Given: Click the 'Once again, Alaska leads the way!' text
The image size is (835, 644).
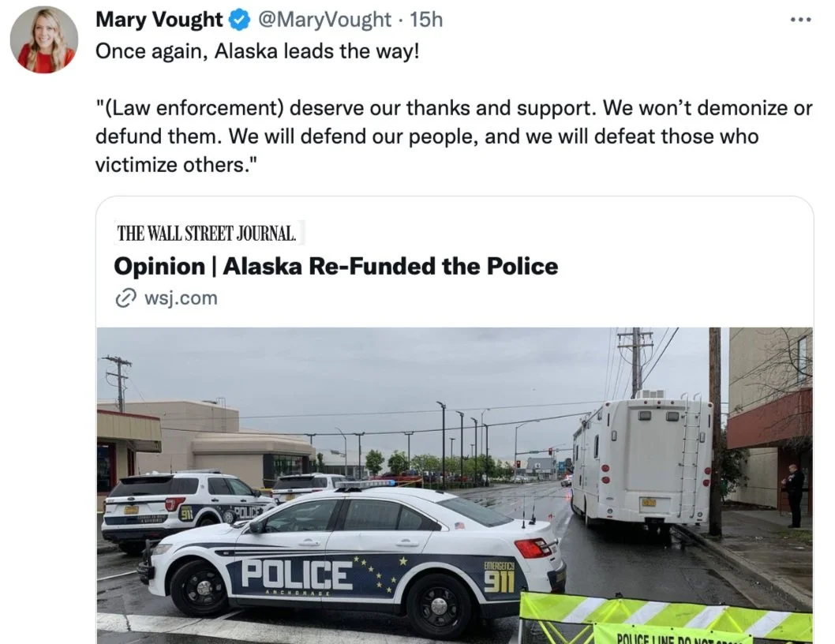Looking at the screenshot, I should pyautogui.click(x=257, y=51).
